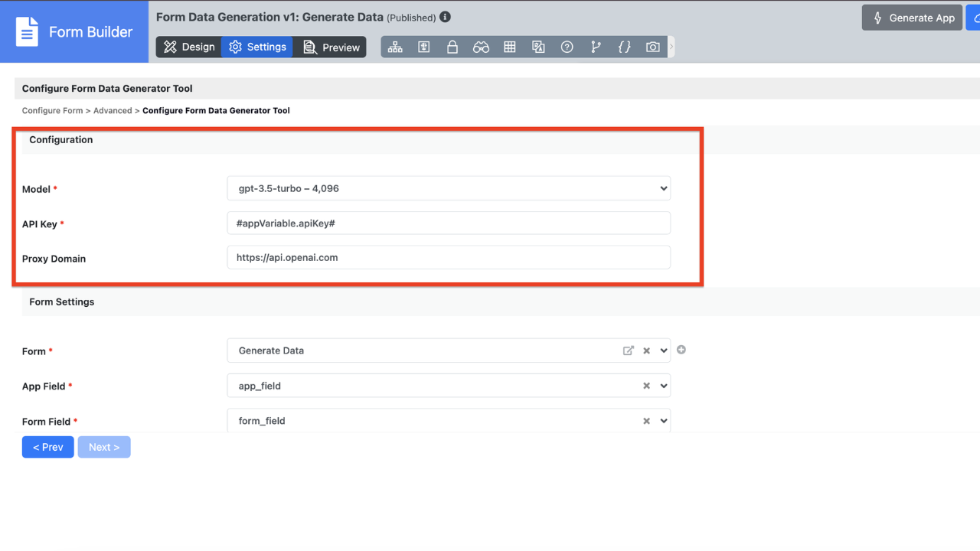Click the info icon beside Published
This screenshot has height=551, width=980.
pos(446,17)
